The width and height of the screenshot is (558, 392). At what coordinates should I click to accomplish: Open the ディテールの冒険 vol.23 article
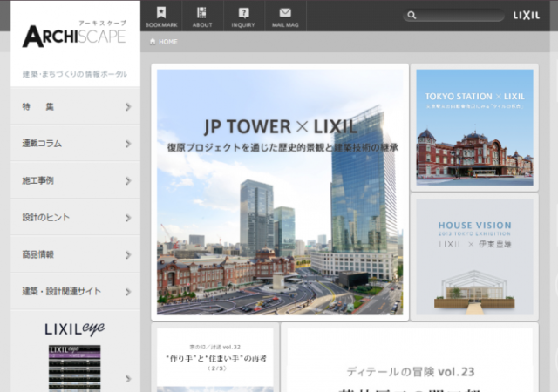[410, 357]
